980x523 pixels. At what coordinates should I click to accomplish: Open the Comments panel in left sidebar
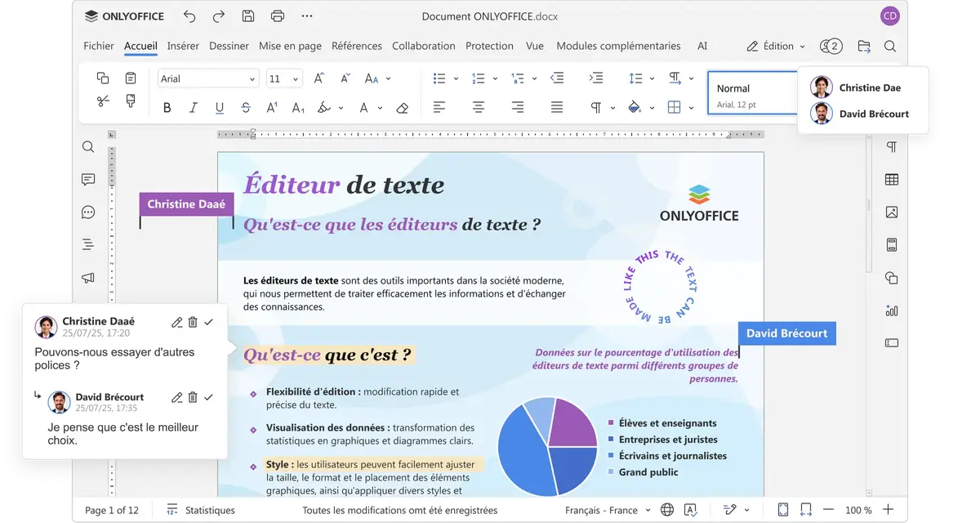[x=88, y=180]
